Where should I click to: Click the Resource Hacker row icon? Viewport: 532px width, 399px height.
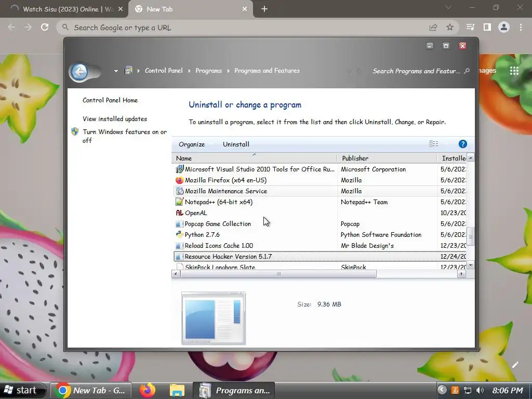179,257
